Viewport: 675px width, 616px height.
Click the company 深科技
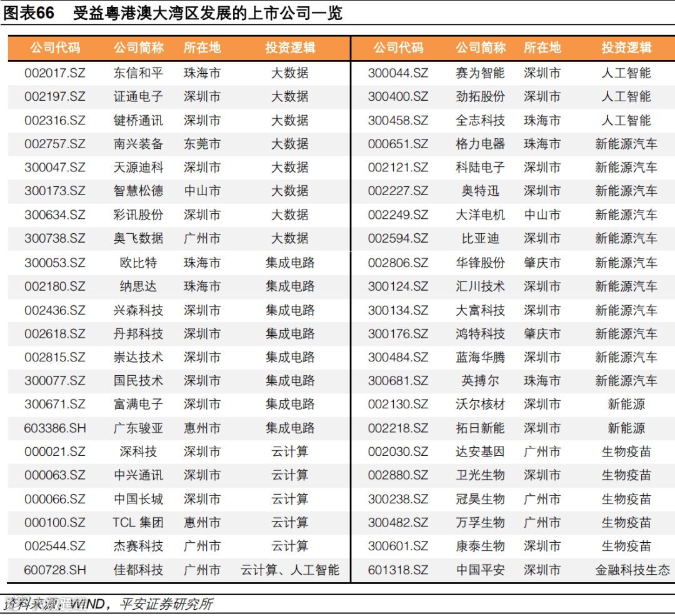138,452
